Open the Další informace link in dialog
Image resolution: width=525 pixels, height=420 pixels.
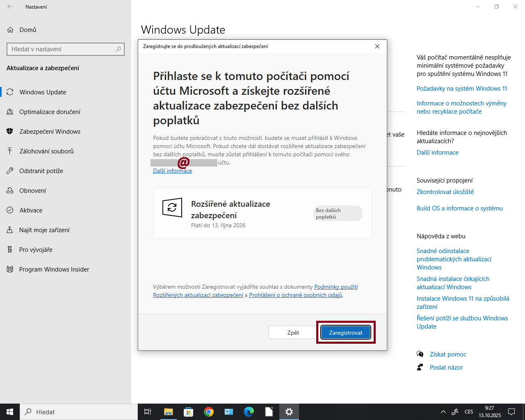[172, 171]
